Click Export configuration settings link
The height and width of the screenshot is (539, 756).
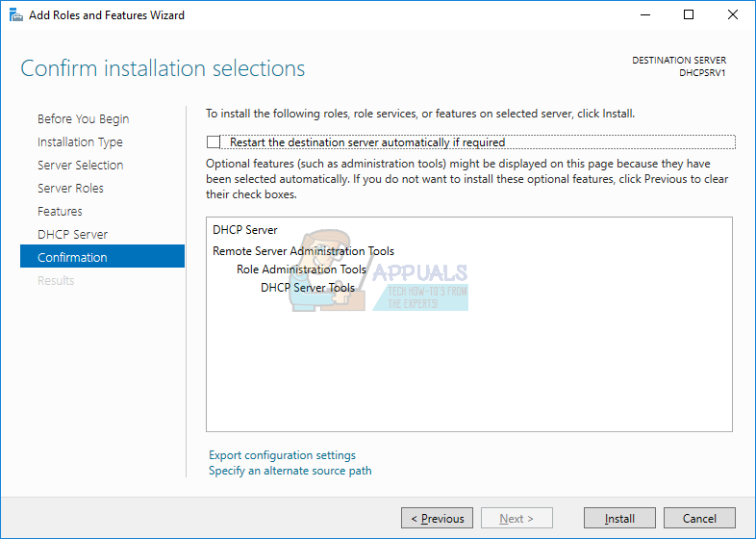pos(282,455)
